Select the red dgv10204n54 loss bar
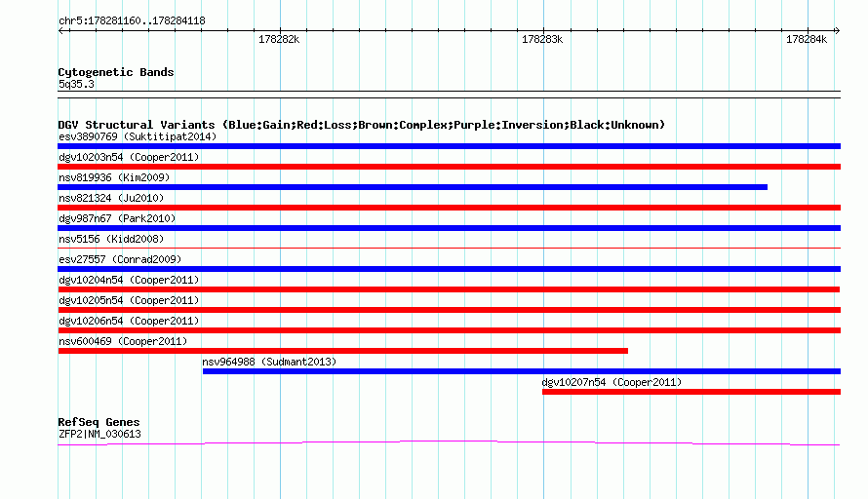The image size is (868, 499). coord(449,289)
